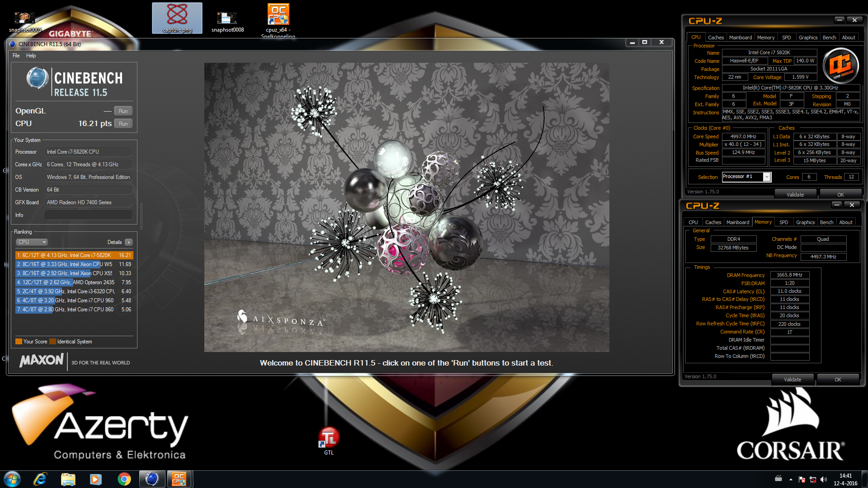Open the Graphics tab in the lower CPU-Z
This screenshot has width=868, height=488.
805,222
